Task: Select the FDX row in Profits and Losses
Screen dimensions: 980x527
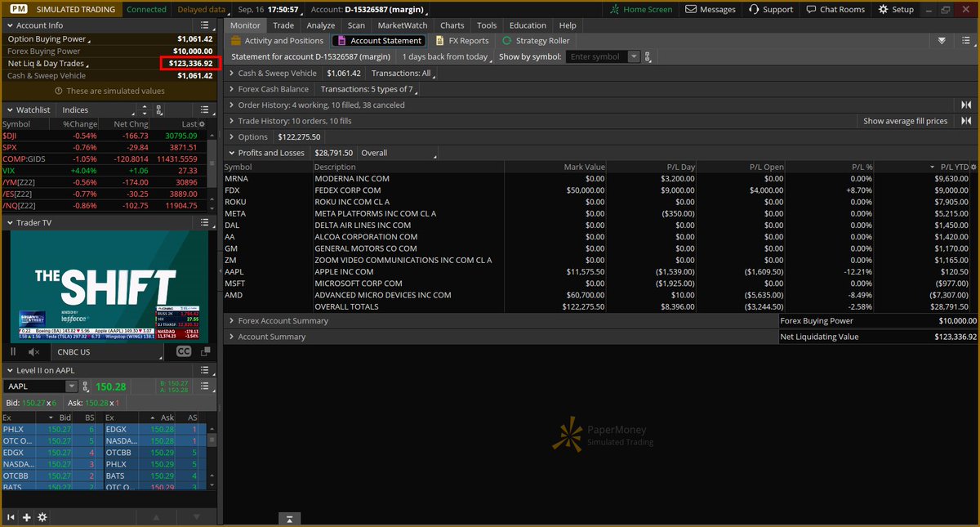Action: click(600, 190)
